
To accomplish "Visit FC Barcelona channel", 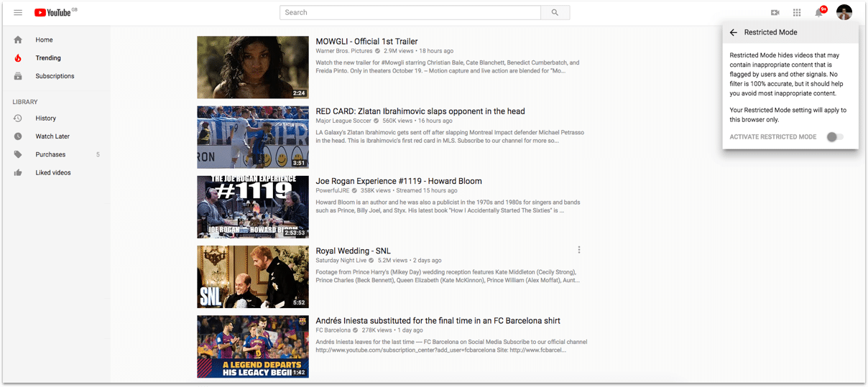I will tap(333, 330).
